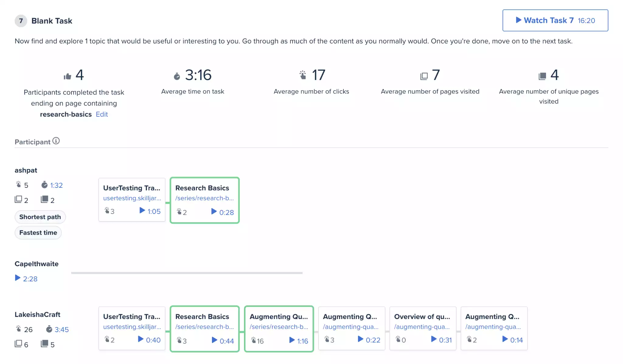Click the clicks icon next to ashpat's 5
This screenshot has width=623, height=364.
click(x=19, y=184)
